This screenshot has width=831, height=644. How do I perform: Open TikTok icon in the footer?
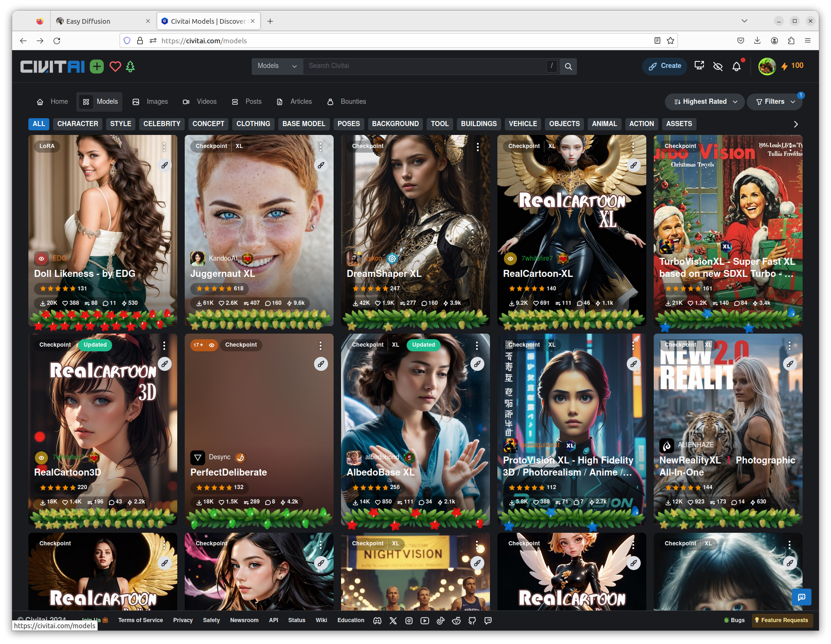[441, 621]
